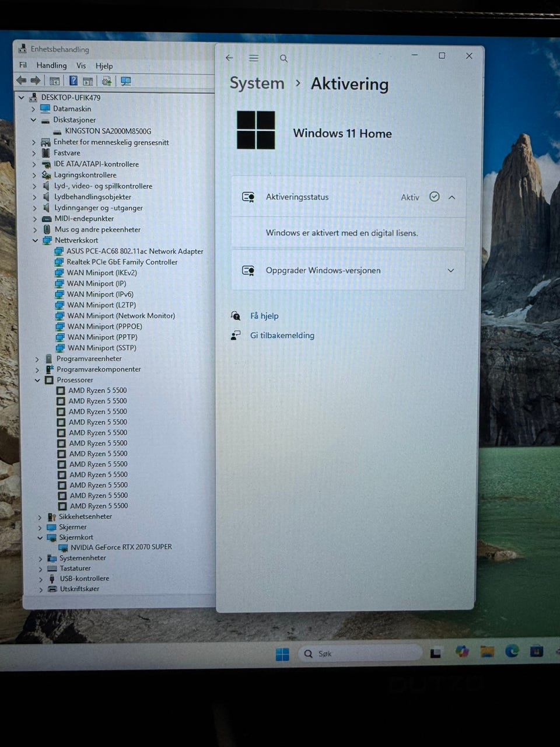The height and width of the screenshot is (747, 560).
Task: Click the Søk search box on taskbar
Action: point(360,654)
